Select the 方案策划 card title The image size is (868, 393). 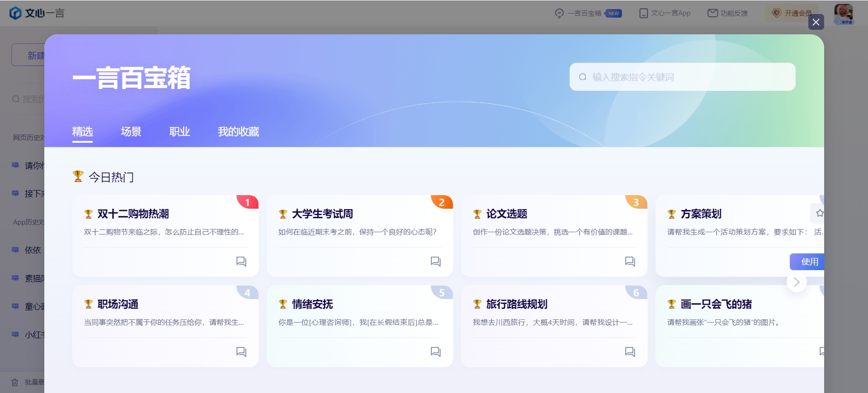(701, 214)
